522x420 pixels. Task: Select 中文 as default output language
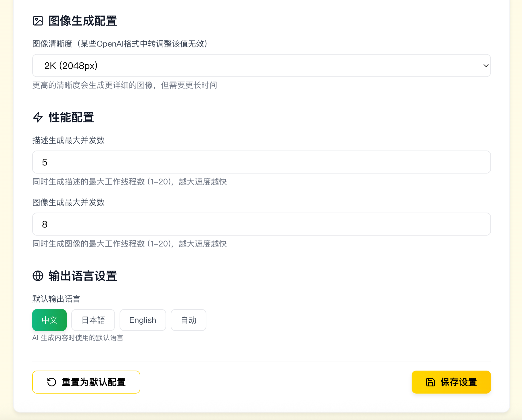(49, 320)
